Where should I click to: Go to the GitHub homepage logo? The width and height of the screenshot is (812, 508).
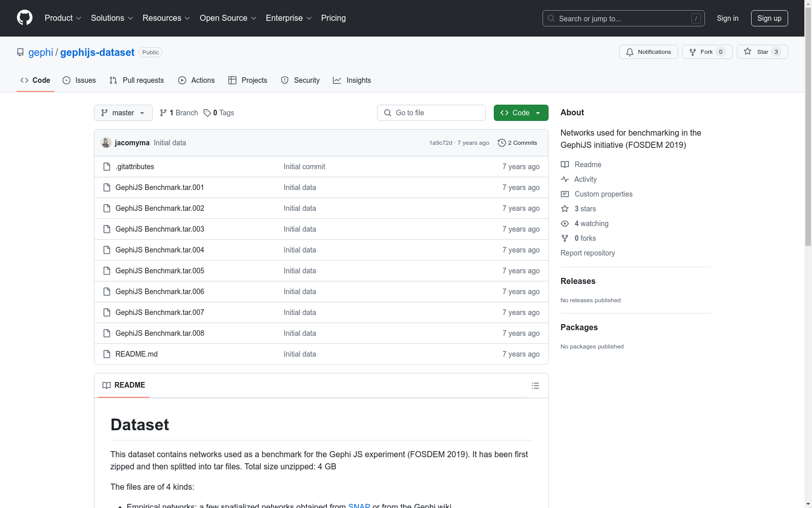[x=24, y=18]
